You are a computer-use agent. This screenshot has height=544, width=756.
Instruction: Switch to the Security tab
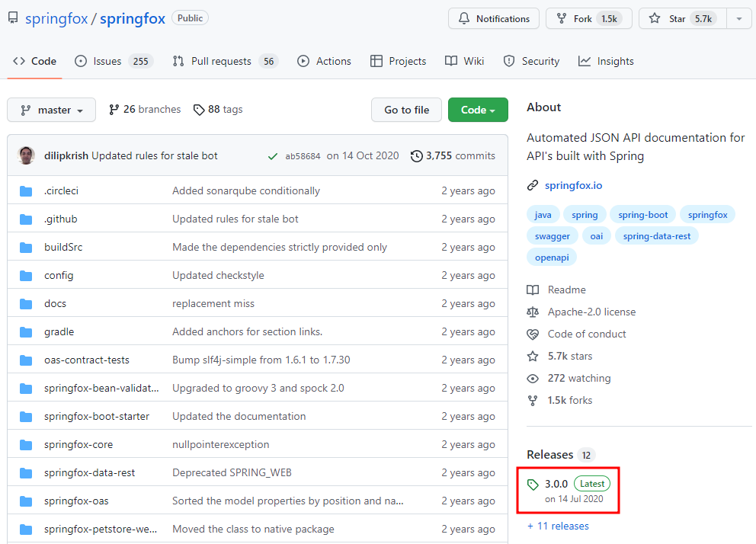531,61
